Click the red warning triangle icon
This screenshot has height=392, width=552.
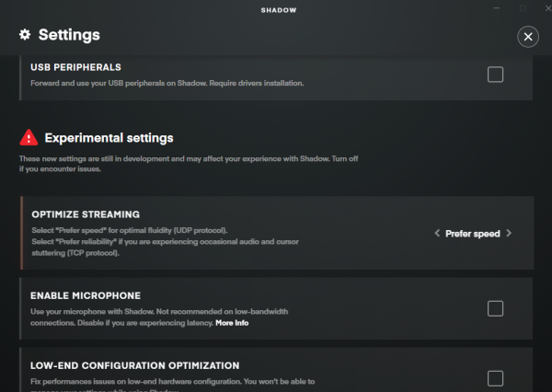pyautogui.click(x=29, y=138)
